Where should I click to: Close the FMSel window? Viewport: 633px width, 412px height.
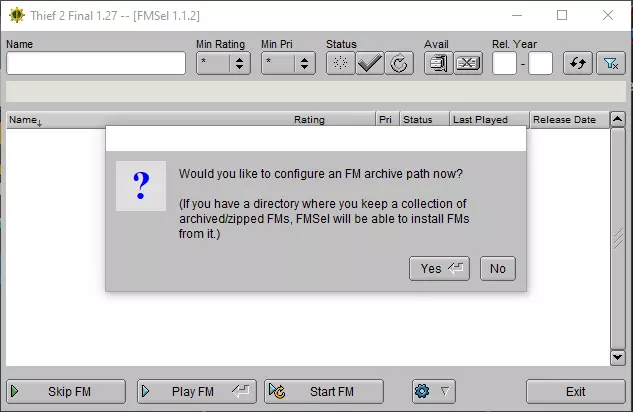[x=608, y=15]
